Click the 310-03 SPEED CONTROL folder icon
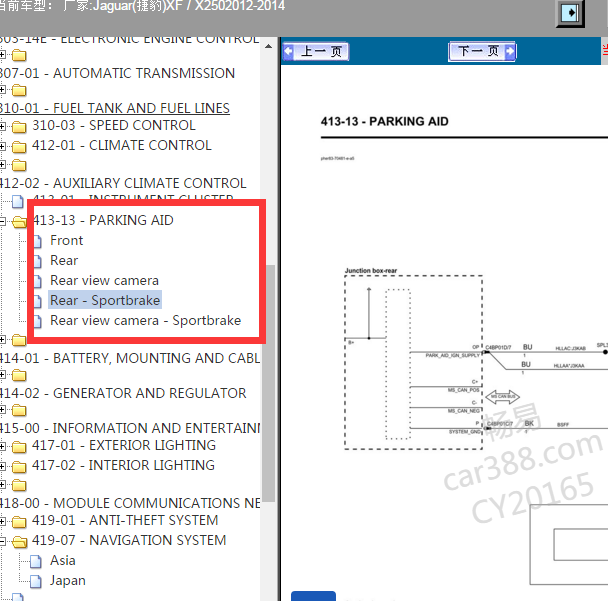The width and height of the screenshot is (608, 601). [19, 127]
